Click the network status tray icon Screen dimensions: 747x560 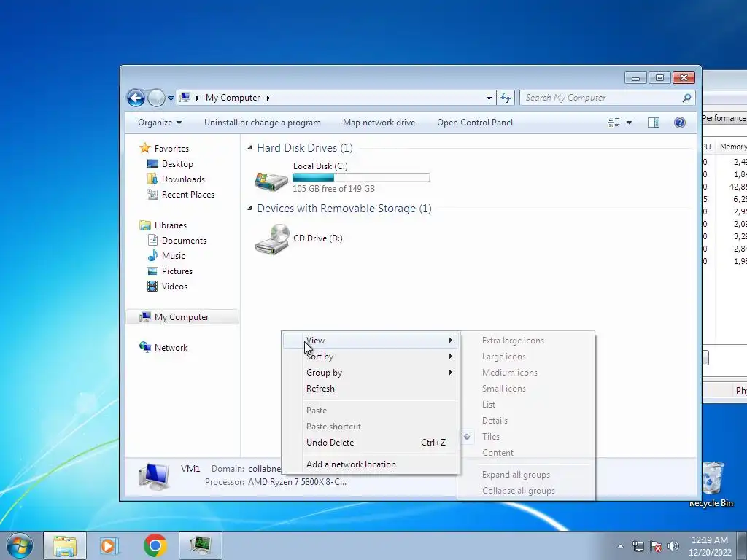click(638, 546)
